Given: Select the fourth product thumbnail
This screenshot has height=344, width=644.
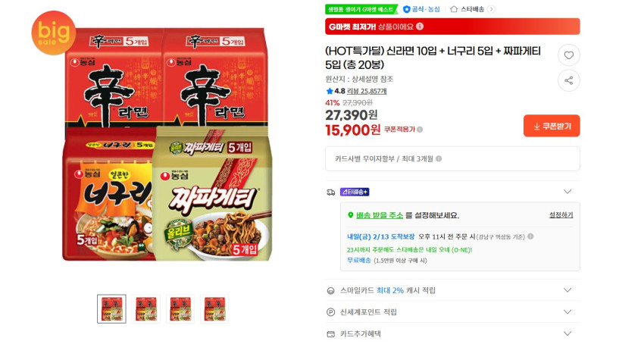Looking at the screenshot, I should [x=214, y=308].
